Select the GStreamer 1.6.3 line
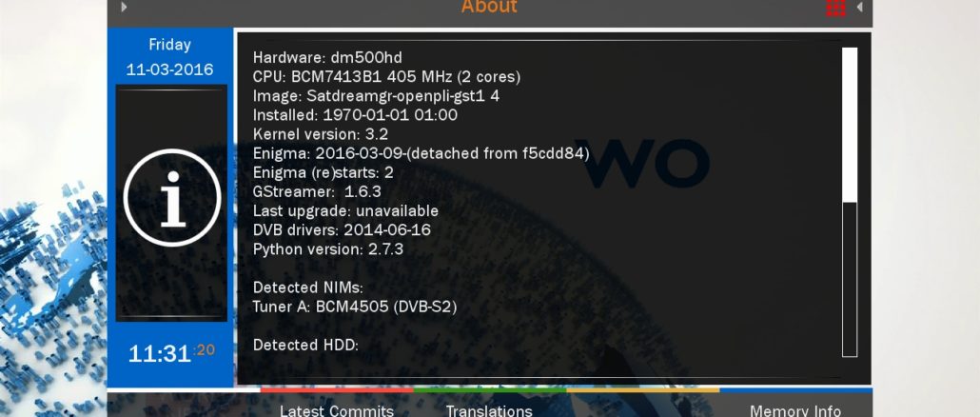 click(x=317, y=192)
